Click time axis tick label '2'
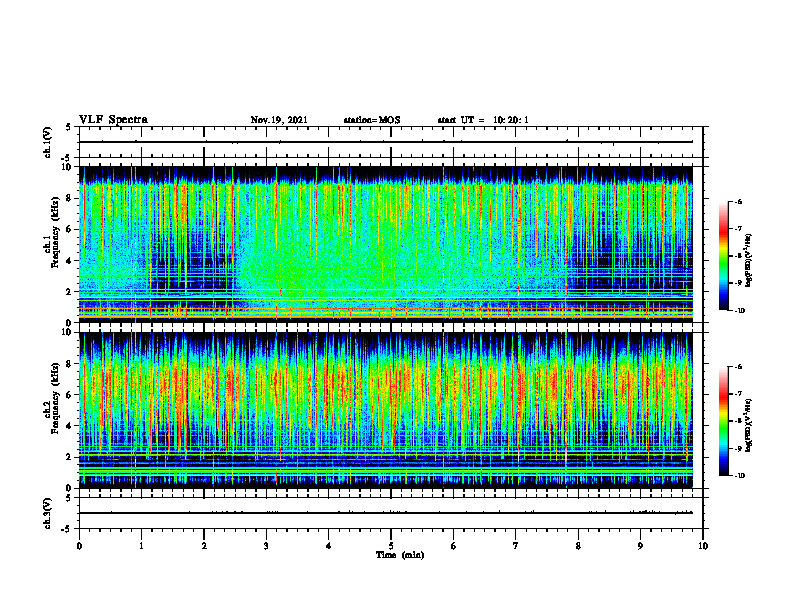792x612 pixels. coord(204,546)
